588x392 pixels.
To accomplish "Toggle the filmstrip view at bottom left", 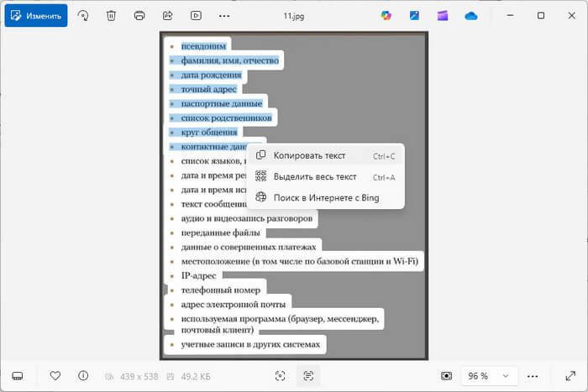I will (x=18, y=375).
